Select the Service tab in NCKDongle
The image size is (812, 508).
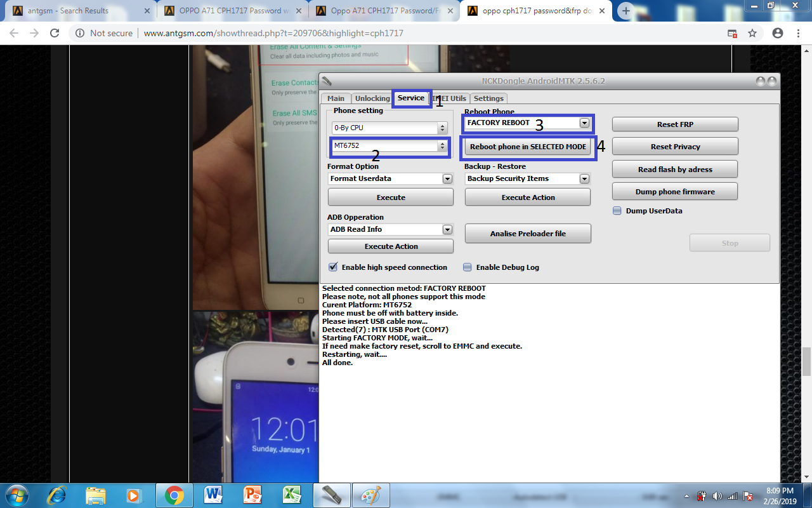click(x=411, y=98)
